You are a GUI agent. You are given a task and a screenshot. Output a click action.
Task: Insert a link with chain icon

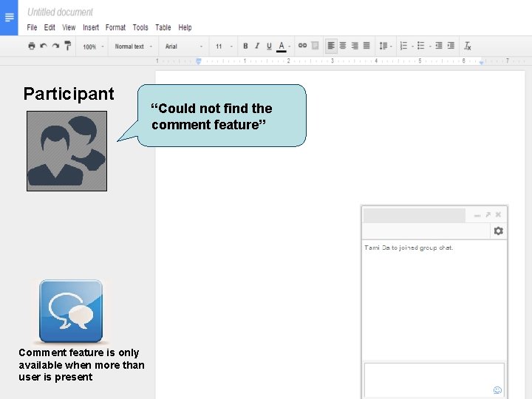point(302,46)
